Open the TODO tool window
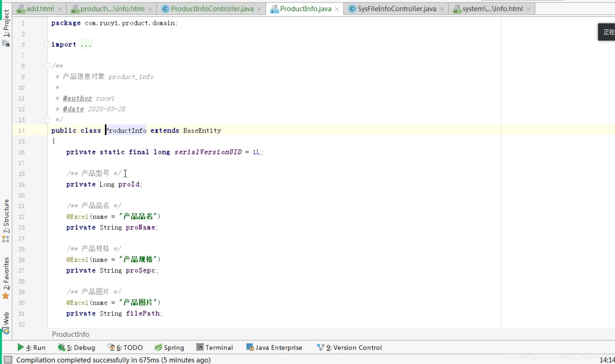Image resolution: width=615 pixels, height=364 pixels. (125, 348)
